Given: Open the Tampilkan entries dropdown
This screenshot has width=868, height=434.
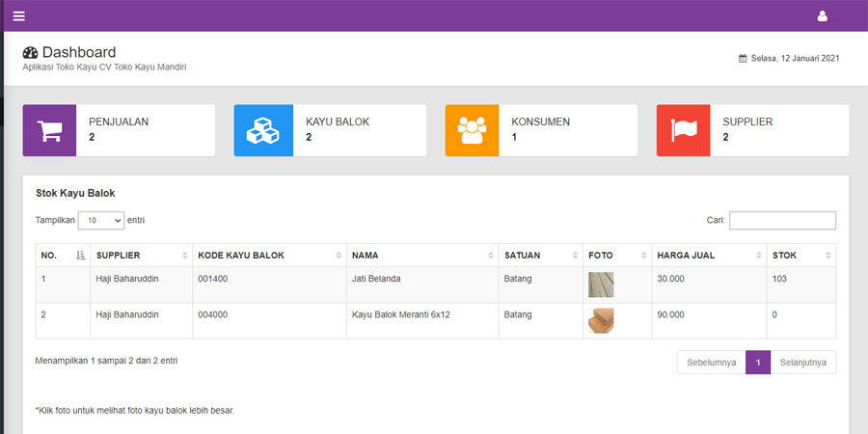Looking at the screenshot, I should tap(101, 221).
